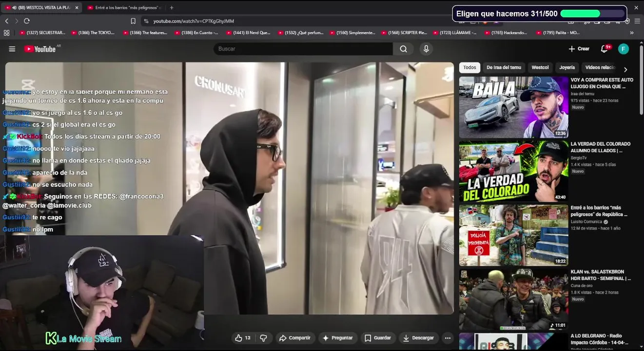Open the A LO BELGRANO video thumbnail

(x=513, y=341)
